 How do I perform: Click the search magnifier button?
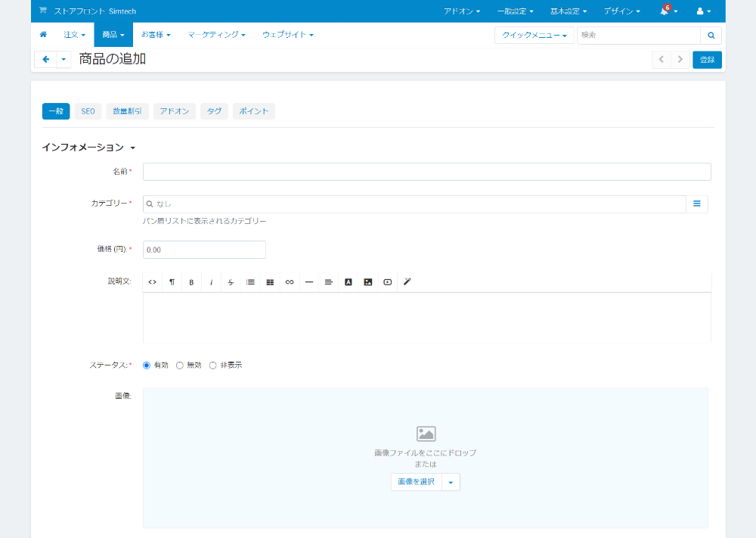tap(711, 36)
